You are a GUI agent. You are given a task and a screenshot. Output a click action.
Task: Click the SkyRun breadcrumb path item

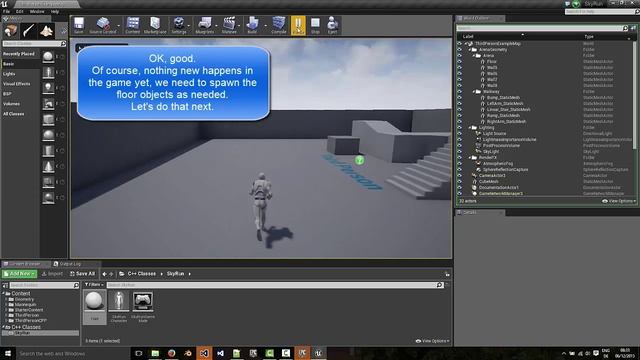pyautogui.click(x=176, y=274)
